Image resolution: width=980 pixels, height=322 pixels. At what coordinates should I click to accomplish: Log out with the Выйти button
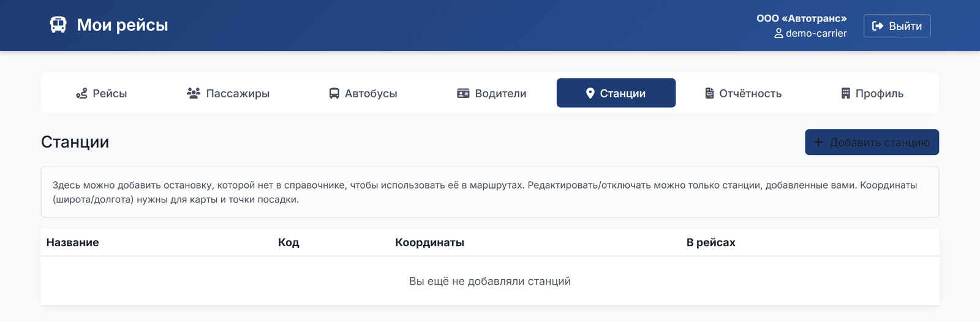(x=897, y=26)
